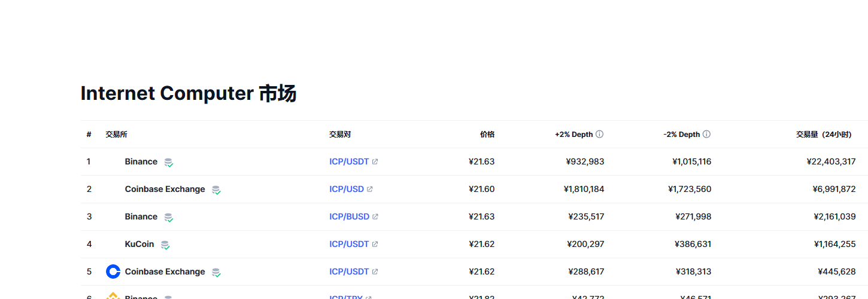
Task: Click volume value ¥22,403,317
Action: pos(831,161)
